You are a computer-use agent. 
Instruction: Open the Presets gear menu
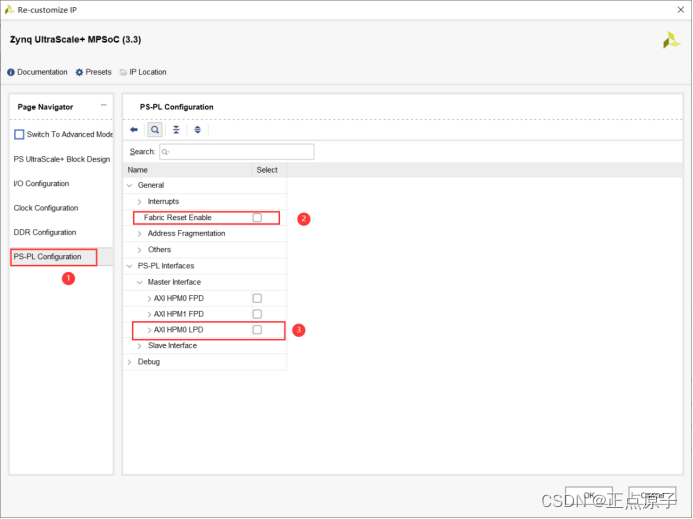click(94, 72)
